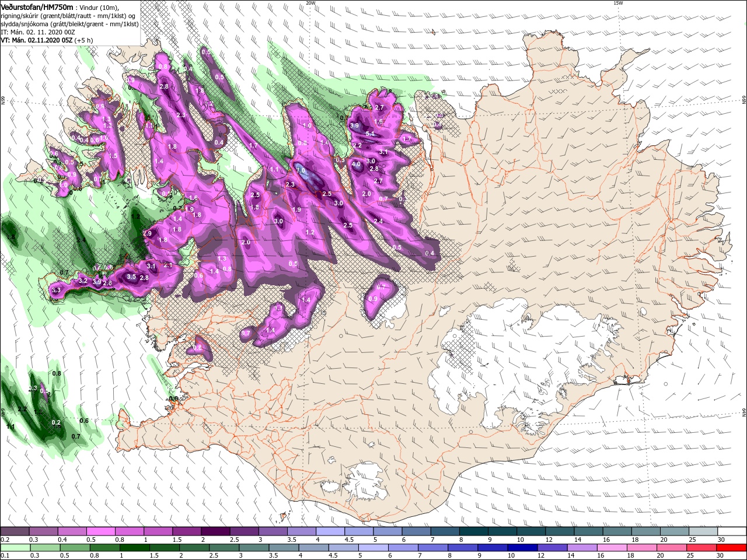Click the '3.1' value near Eyjafjörður
This screenshot has height=560, width=747.
[383, 152]
